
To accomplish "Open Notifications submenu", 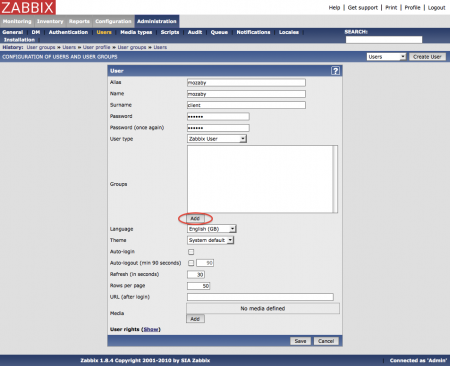I will pos(253,32).
